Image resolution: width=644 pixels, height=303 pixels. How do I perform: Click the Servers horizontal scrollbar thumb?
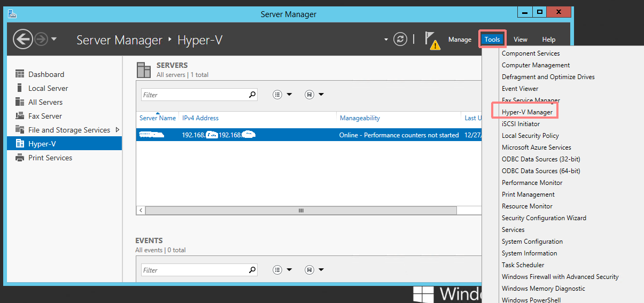301,211
